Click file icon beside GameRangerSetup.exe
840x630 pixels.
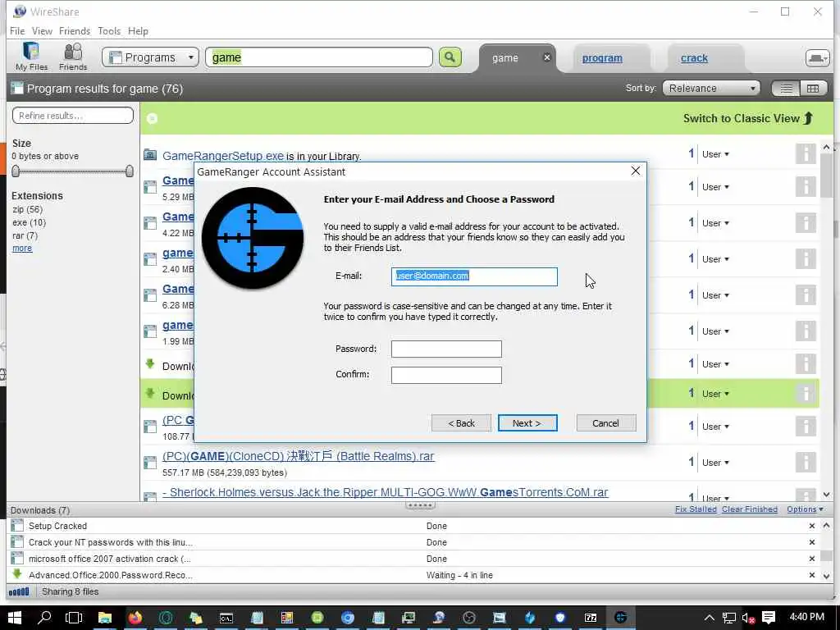tap(150, 155)
